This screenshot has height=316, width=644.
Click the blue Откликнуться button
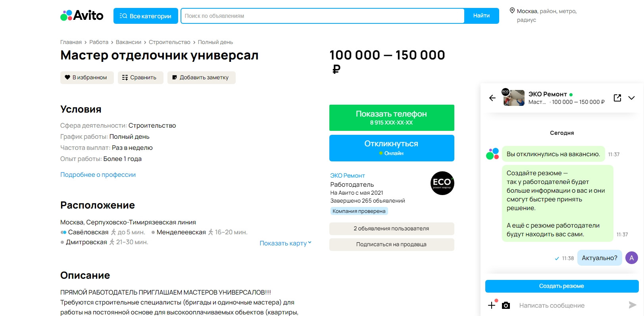click(x=392, y=148)
